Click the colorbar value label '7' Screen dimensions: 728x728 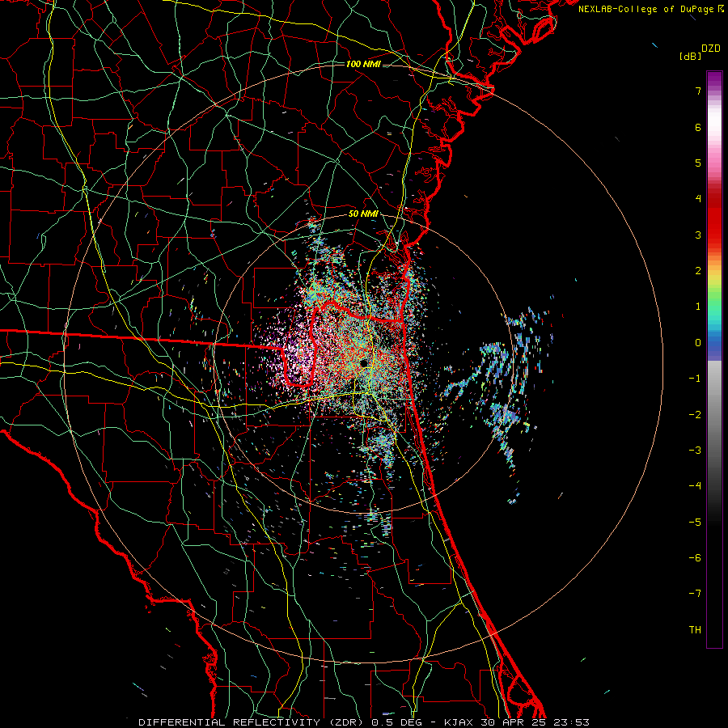[x=698, y=91]
